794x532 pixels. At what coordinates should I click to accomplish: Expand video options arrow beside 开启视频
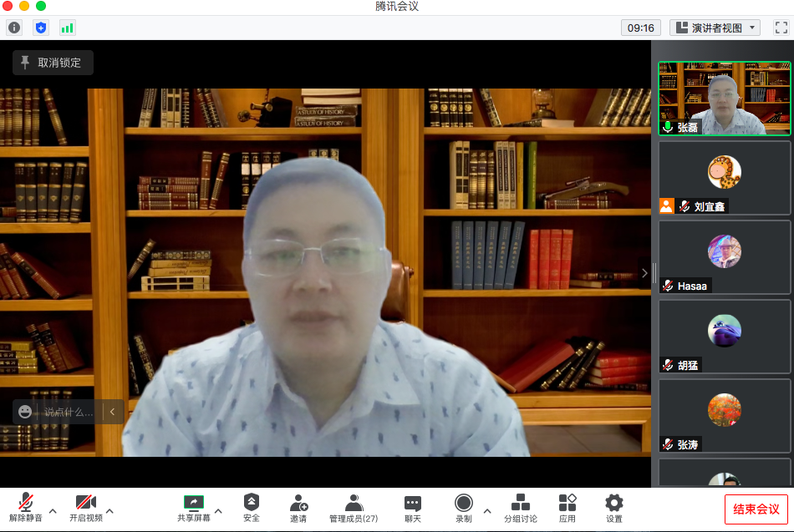(x=109, y=510)
